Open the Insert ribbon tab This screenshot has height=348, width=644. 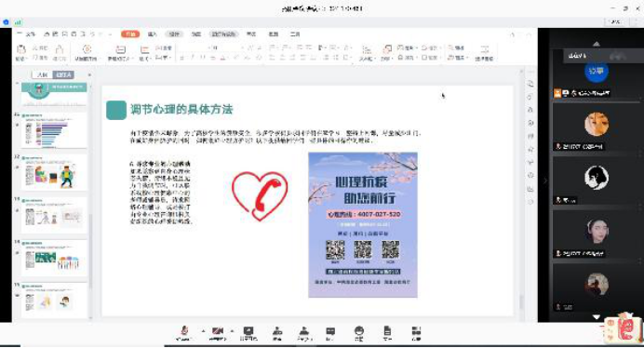(x=153, y=34)
